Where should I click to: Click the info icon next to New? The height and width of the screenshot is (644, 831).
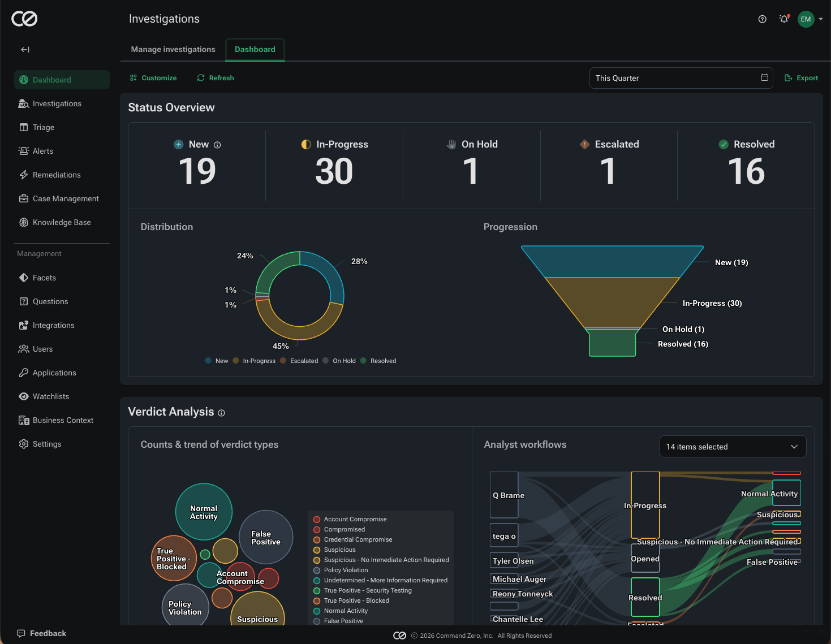point(217,145)
